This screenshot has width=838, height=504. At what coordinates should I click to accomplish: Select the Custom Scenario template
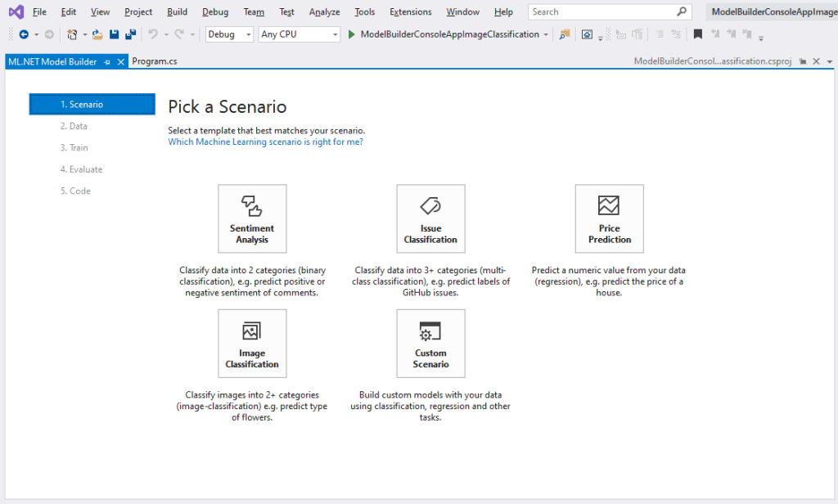tap(430, 343)
